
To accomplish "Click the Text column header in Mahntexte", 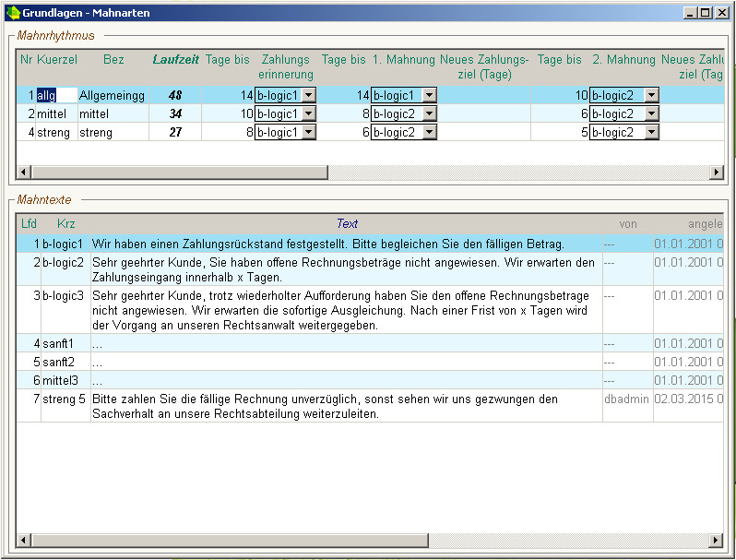I will (347, 224).
